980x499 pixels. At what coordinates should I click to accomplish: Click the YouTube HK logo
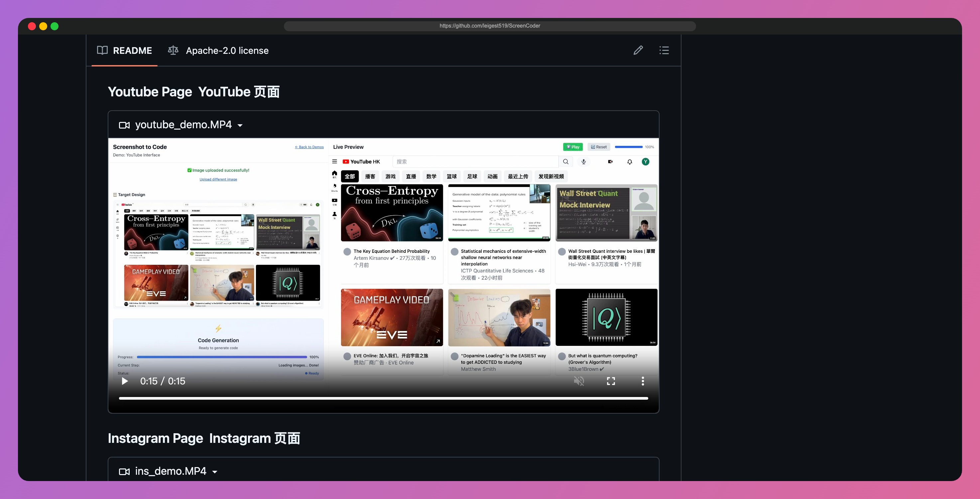[361, 162]
